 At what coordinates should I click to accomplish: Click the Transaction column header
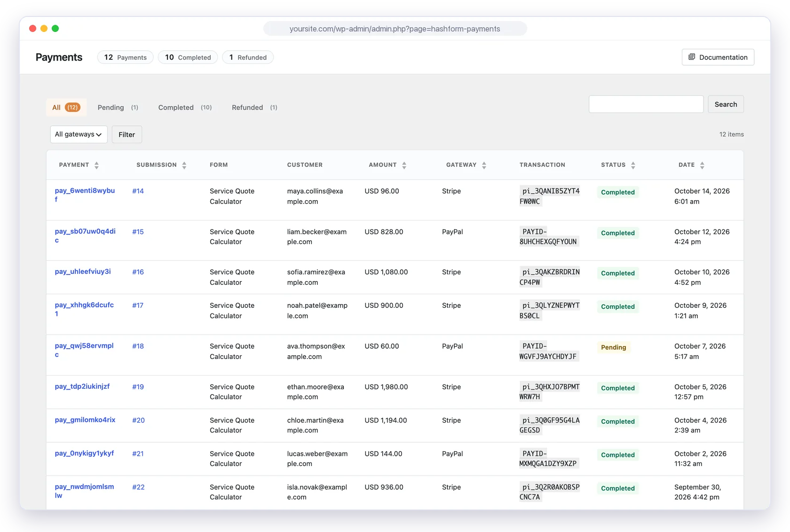pyautogui.click(x=542, y=165)
